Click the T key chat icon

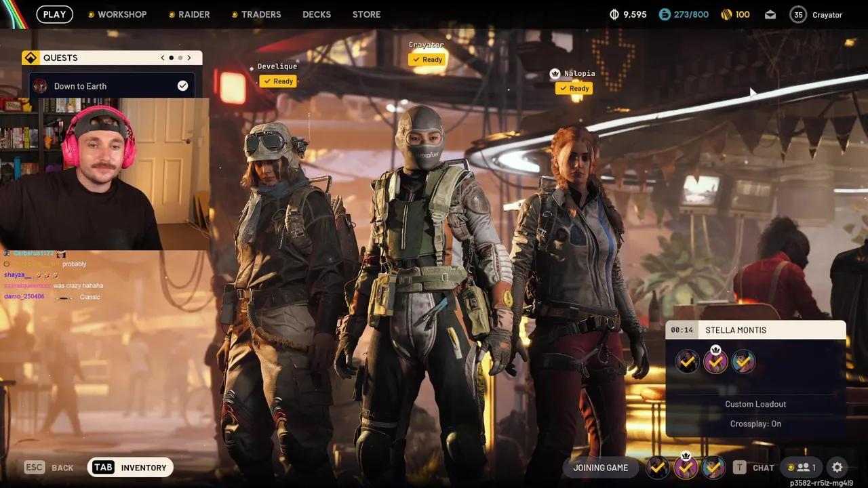(739, 468)
